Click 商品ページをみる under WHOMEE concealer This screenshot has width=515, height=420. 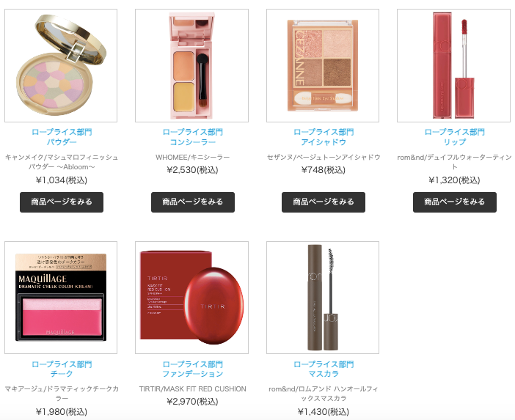[193, 202]
